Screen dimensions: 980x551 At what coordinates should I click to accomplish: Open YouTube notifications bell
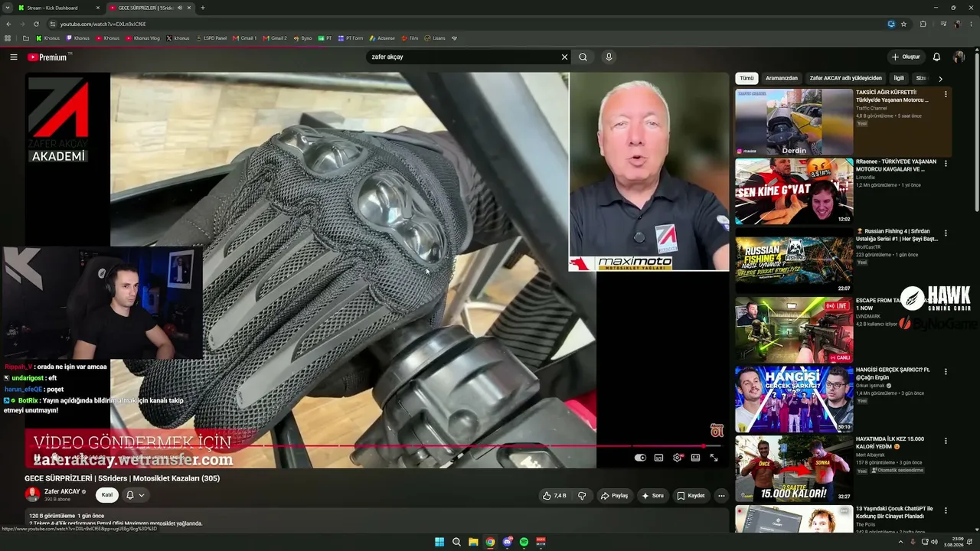click(936, 57)
